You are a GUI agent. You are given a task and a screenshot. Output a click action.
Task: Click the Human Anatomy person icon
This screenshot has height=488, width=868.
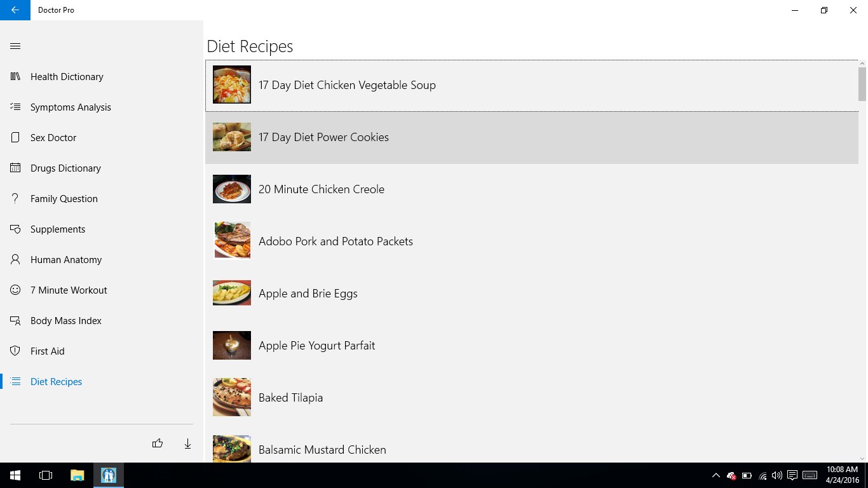coord(15,259)
